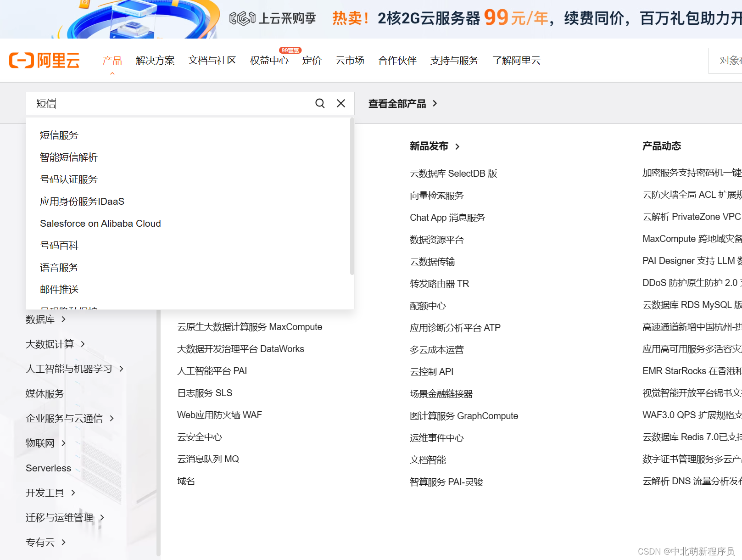This screenshot has height=560, width=742.
Task: Select the Serverless category
Action: (49, 468)
